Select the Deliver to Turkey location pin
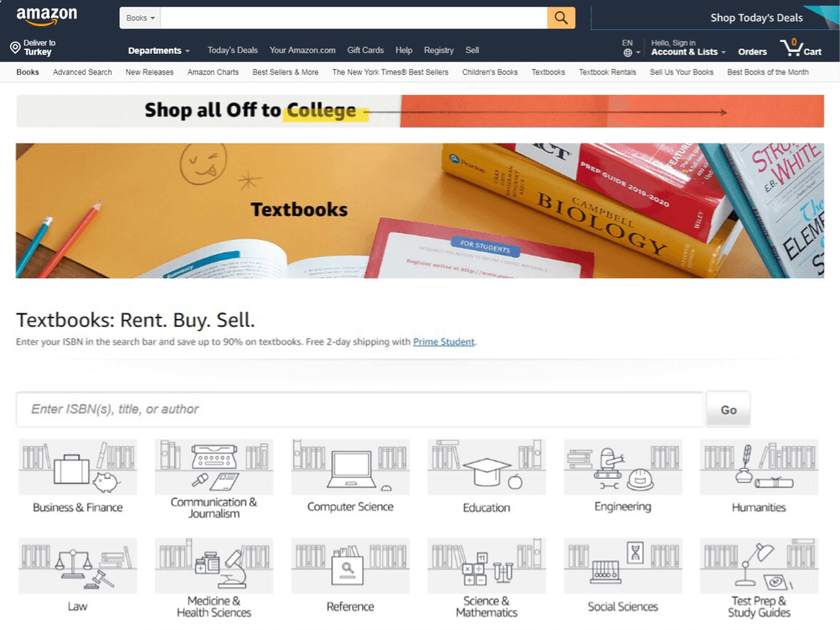Screen dimensions: 840x630 pyautogui.click(x=15, y=48)
